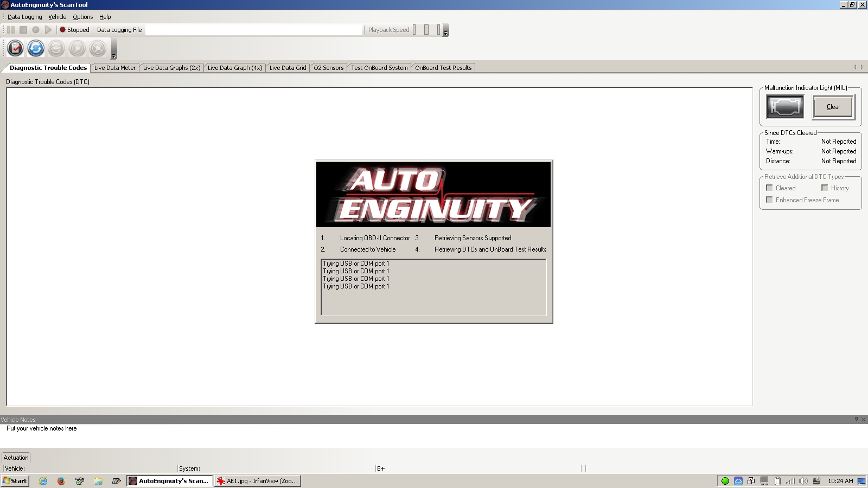Click the clipboard checkmark toolbar icon
Image resolution: width=868 pixels, height=488 pixels.
[15, 49]
